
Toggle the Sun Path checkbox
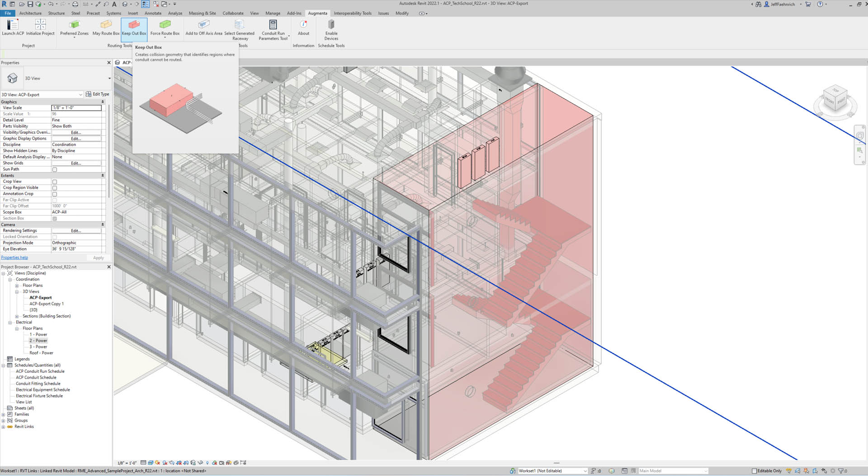click(x=55, y=170)
